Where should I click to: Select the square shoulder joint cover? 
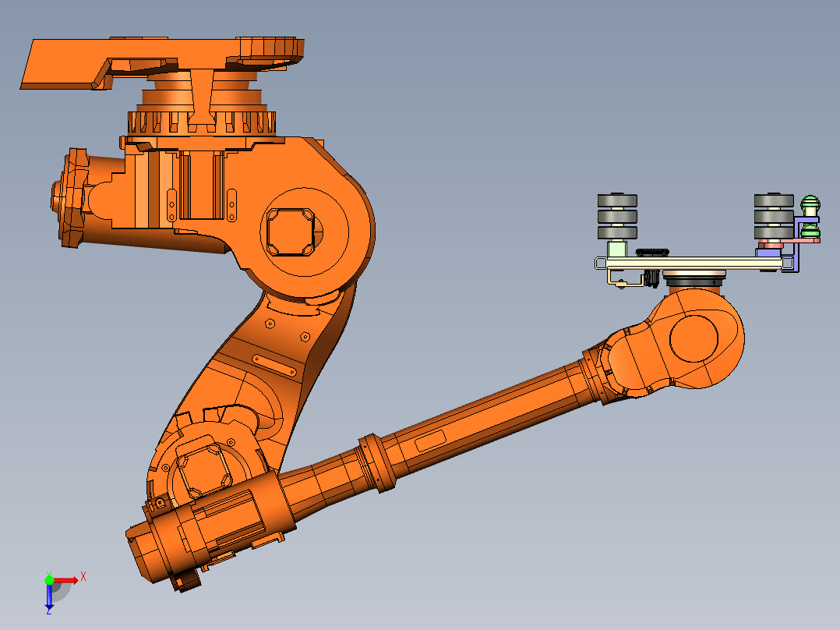tap(291, 232)
